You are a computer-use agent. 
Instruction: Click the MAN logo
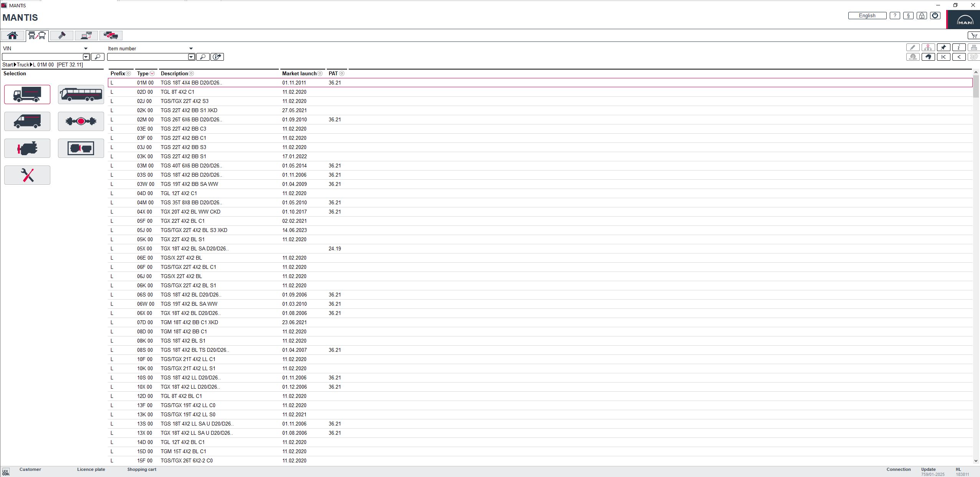[964, 20]
